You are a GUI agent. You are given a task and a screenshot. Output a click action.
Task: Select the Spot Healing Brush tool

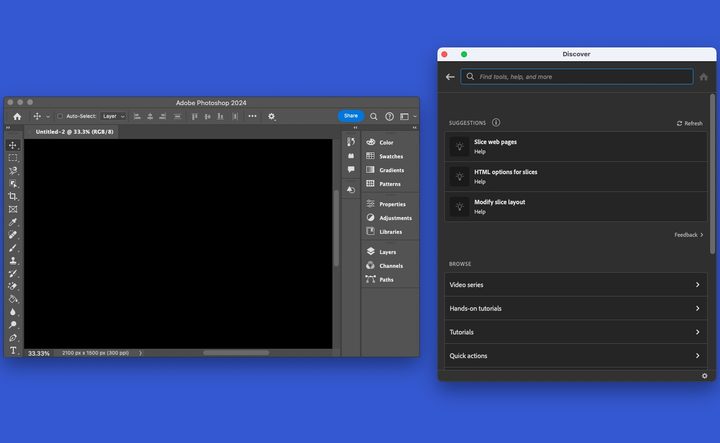click(13, 235)
